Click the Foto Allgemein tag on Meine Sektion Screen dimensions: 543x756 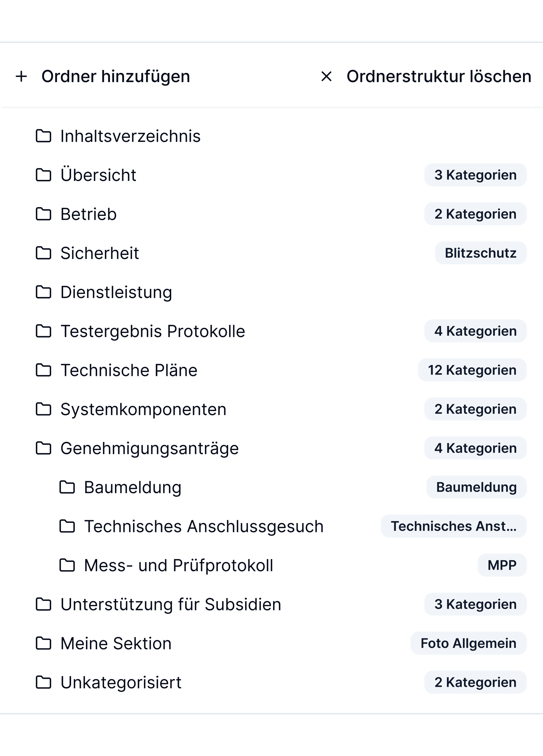pyautogui.click(x=469, y=643)
